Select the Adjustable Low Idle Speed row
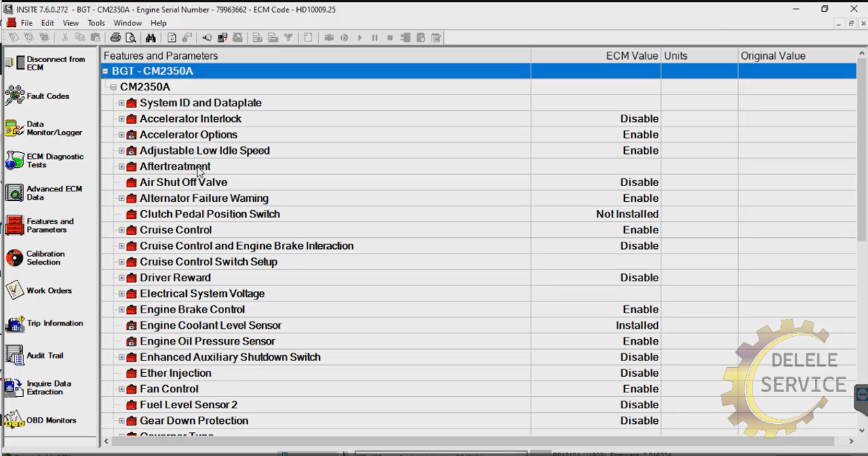This screenshot has width=868, height=456. point(479,151)
